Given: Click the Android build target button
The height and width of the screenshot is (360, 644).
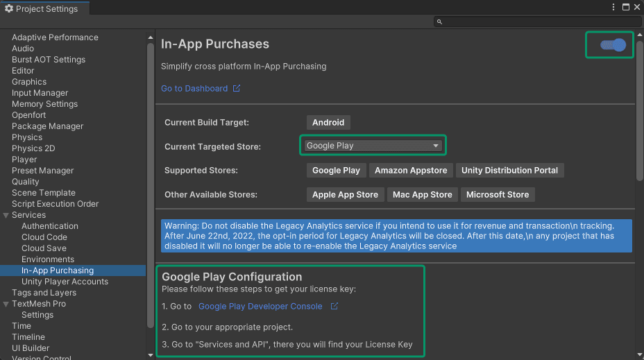Looking at the screenshot, I should (328, 122).
